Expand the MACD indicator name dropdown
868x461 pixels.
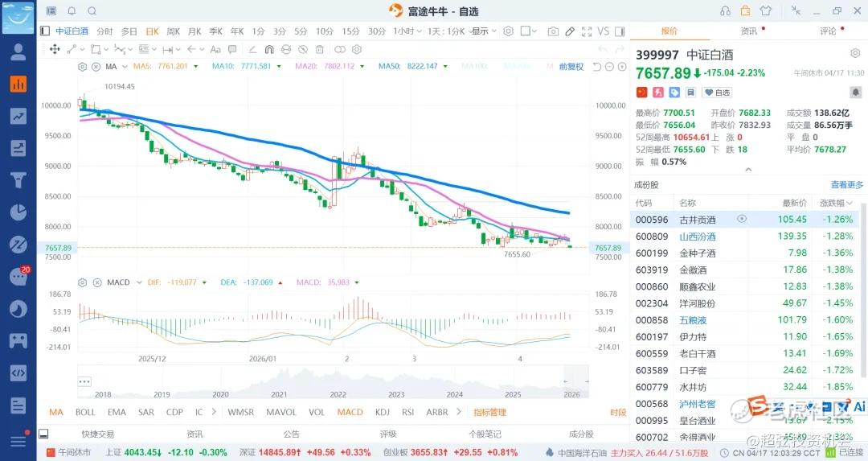pyautogui.click(x=139, y=282)
